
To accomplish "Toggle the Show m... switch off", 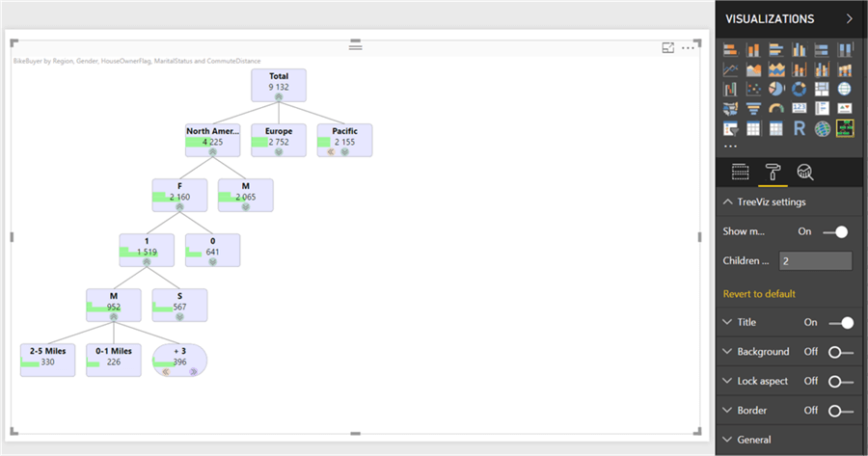I will 835,232.
